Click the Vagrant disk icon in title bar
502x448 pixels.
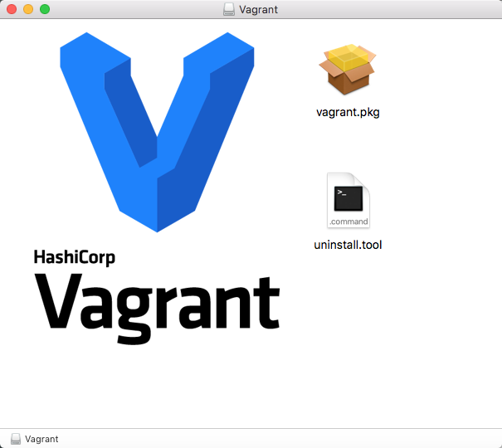click(x=229, y=9)
